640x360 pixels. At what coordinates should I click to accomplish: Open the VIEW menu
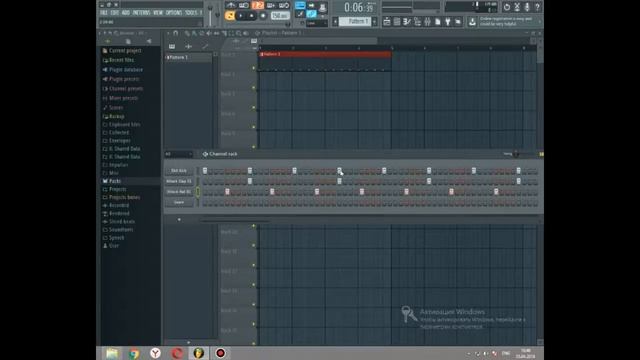click(x=158, y=13)
